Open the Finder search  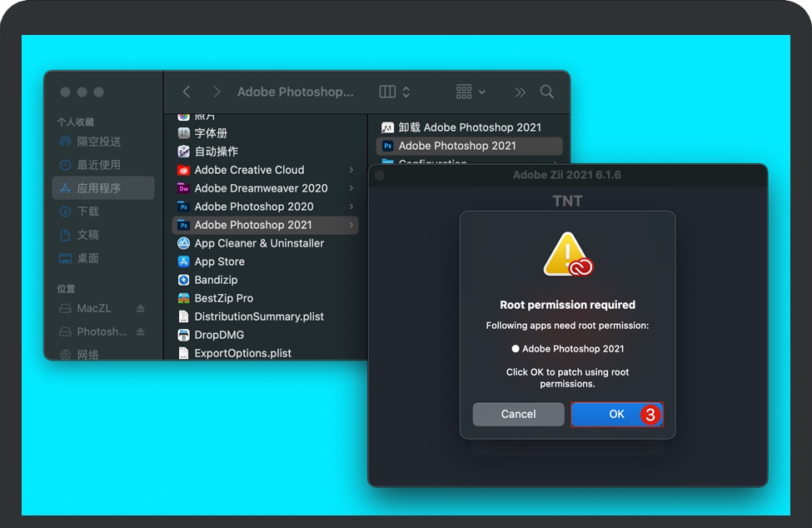[547, 92]
